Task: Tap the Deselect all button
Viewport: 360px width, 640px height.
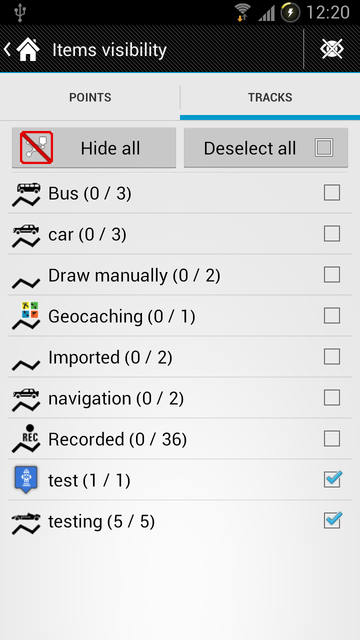Action: 266,148
